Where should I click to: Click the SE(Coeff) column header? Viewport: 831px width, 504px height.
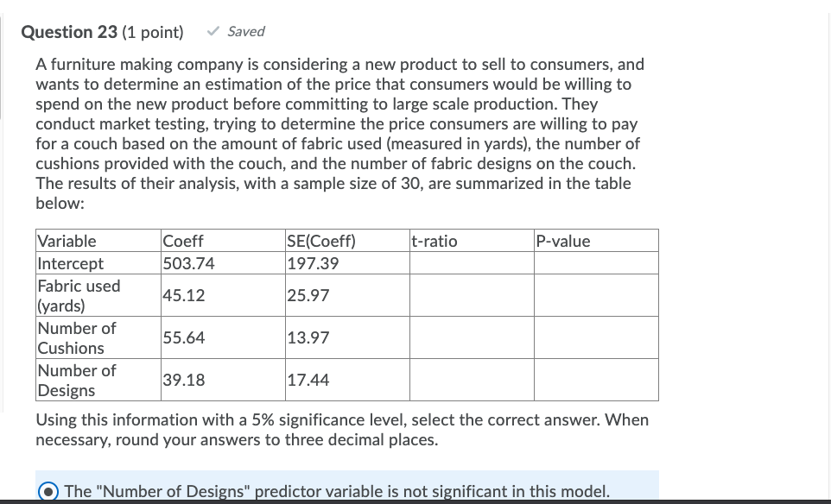320,241
